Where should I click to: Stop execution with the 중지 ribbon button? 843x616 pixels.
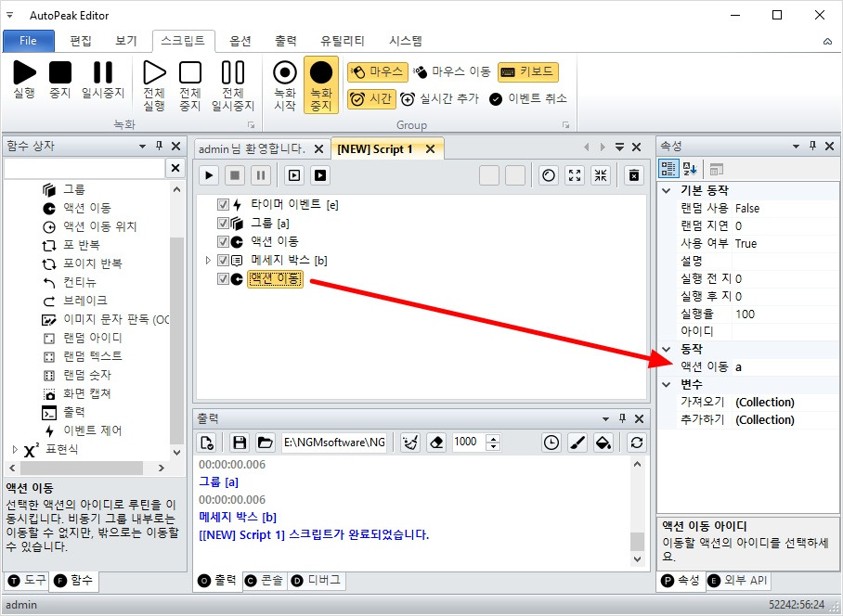point(60,80)
